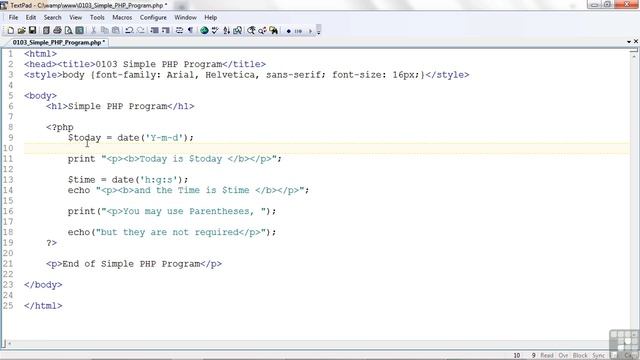Click the vertical scrollbar track
This screenshot has width=640, height=360.
[x=633, y=196]
